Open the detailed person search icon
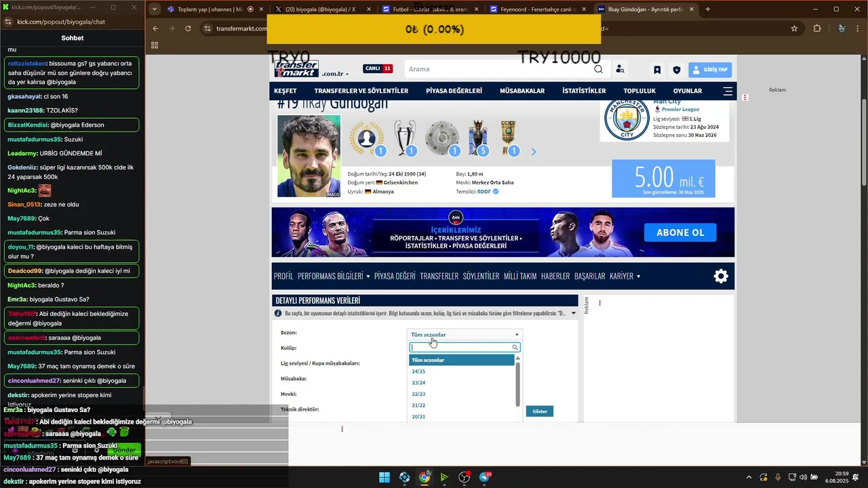Viewport: 868px width, 488px height. 620,69
